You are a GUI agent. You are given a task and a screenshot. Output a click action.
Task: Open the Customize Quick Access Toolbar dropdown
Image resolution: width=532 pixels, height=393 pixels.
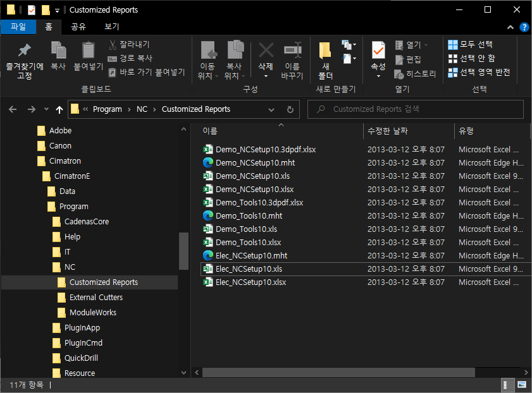click(x=58, y=11)
